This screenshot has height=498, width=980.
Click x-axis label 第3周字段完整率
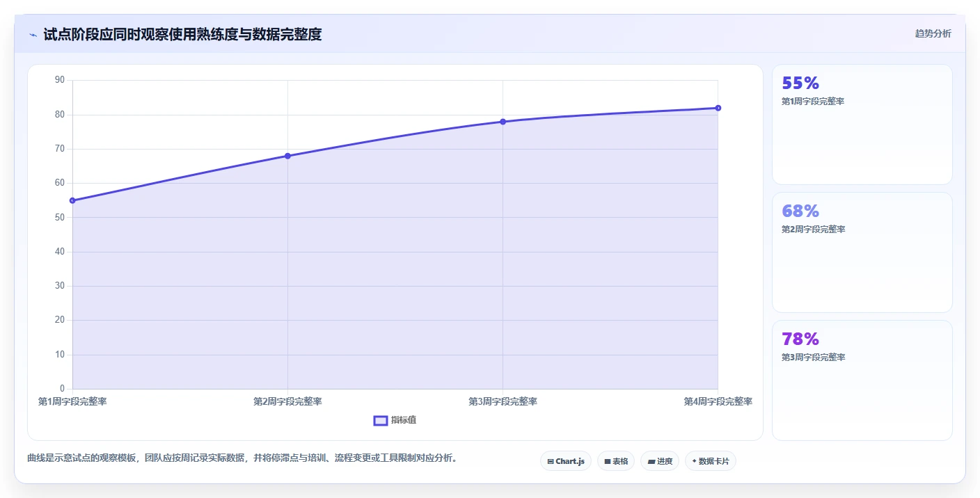pos(503,401)
